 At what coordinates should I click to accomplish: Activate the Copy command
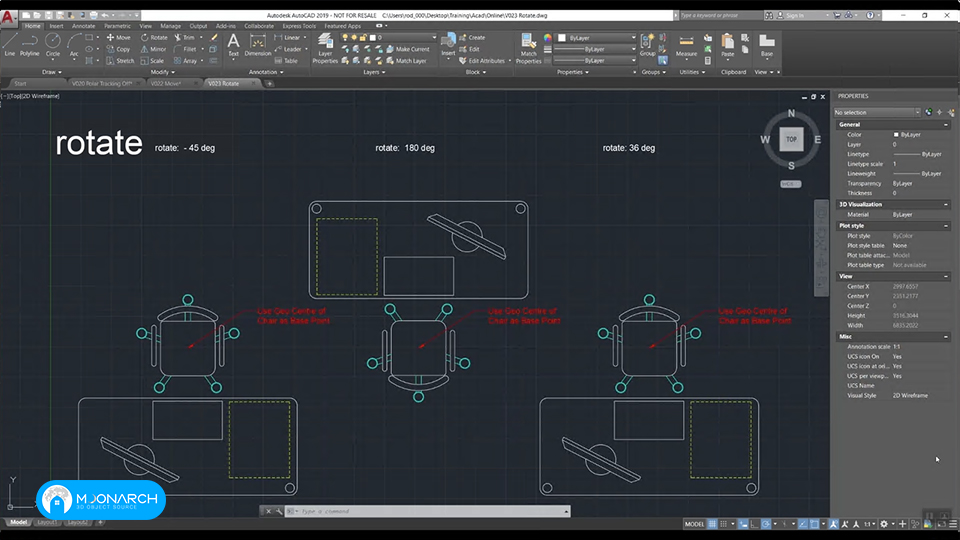click(118, 49)
